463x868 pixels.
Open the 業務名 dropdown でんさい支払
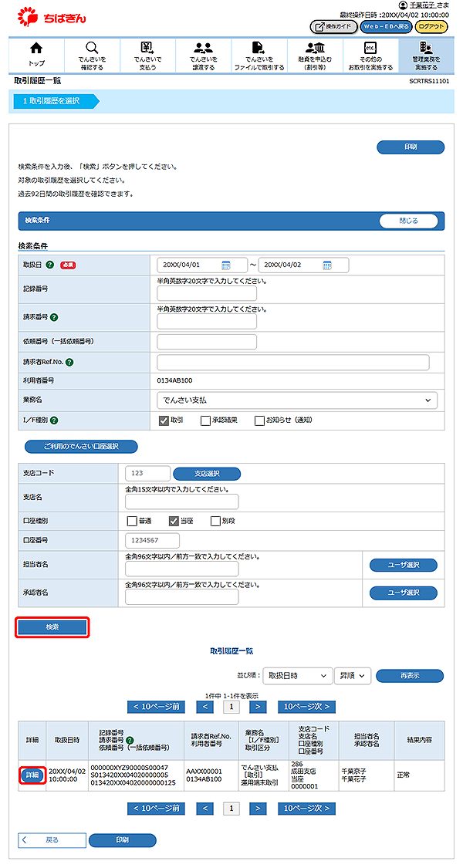[x=297, y=400]
